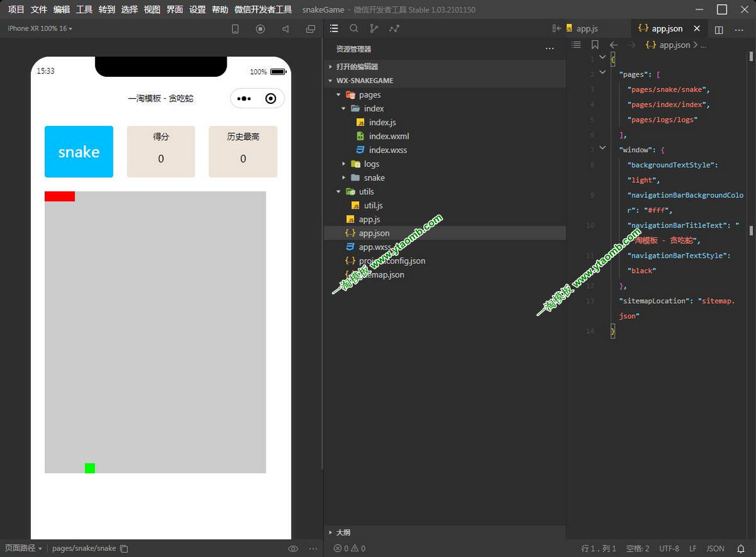Open the 编辑 menu

62,9
